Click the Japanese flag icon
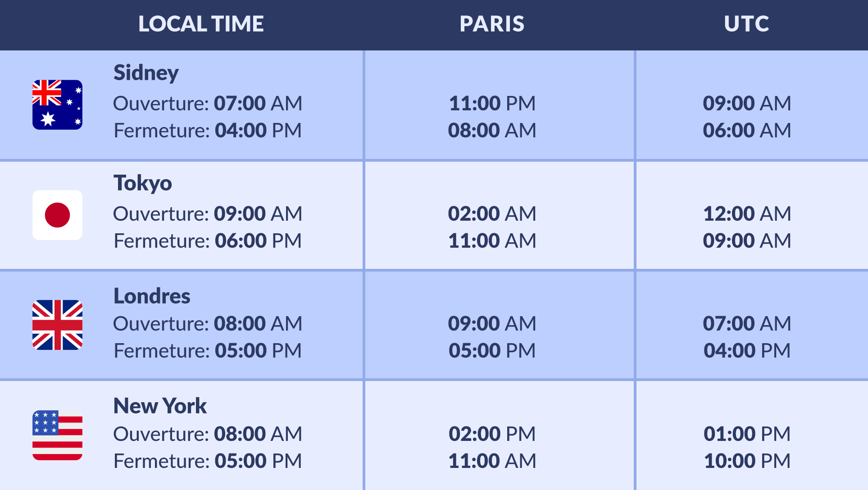 [x=57, y=215]
